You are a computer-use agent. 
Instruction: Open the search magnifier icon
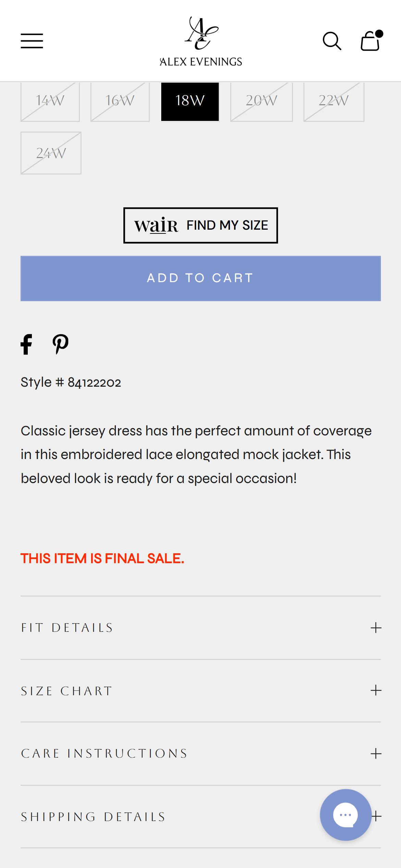[x=332, y=41]
